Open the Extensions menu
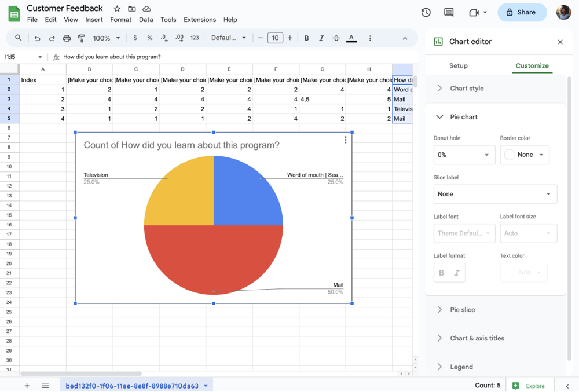 (x=200, y=20)
